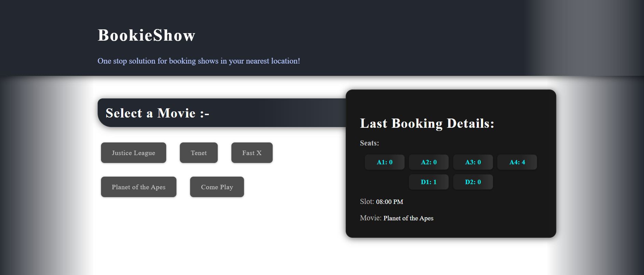This screenshot has height=275, width=644.
Task: Click the D2: 0 seat badge
Action: click(x=473, y=182)
